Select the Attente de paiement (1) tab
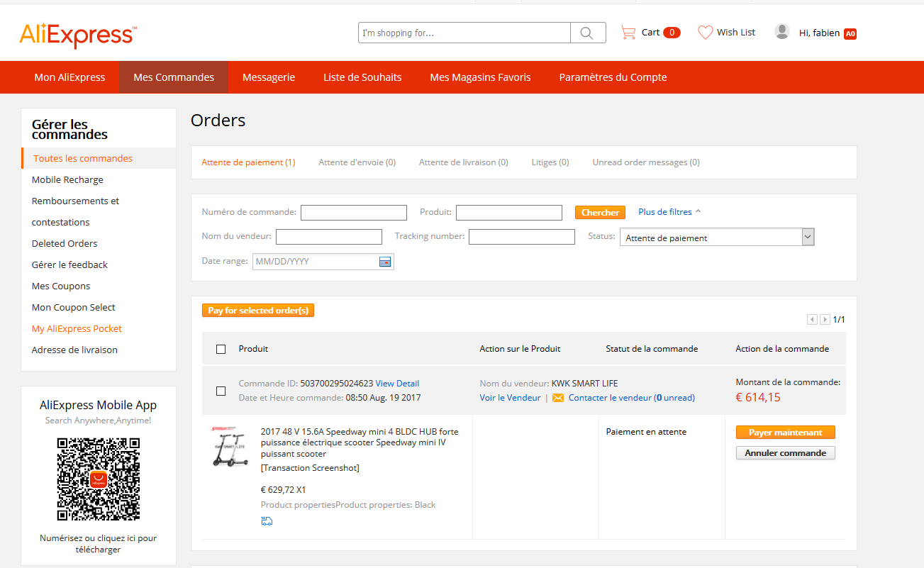 tap(248, 162)
